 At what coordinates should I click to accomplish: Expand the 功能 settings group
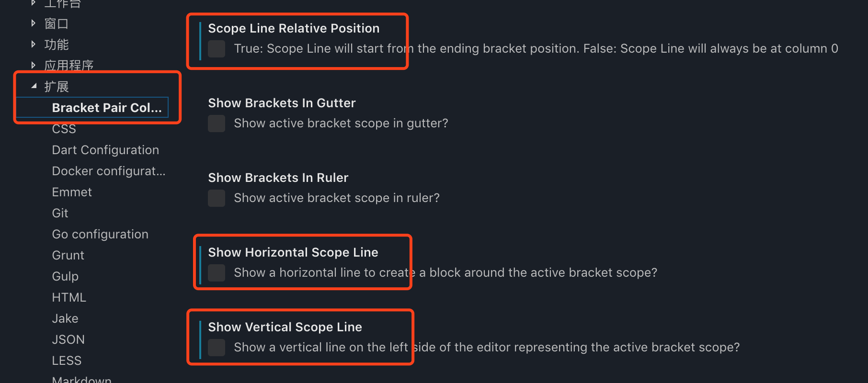tap(34, 45)
